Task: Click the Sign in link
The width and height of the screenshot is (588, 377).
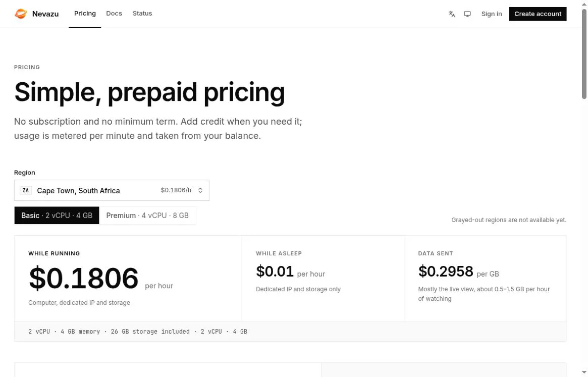Action: coord(491,14)
